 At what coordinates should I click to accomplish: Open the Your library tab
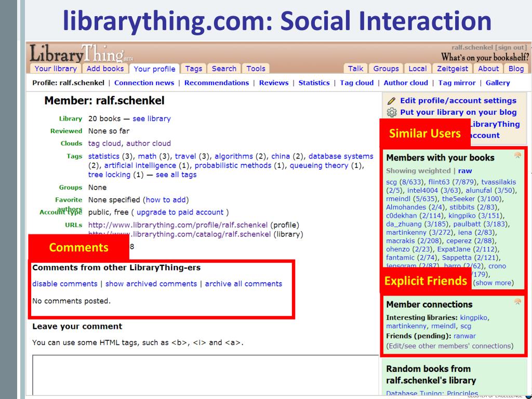pyautogui.click(x=56, y=69)
